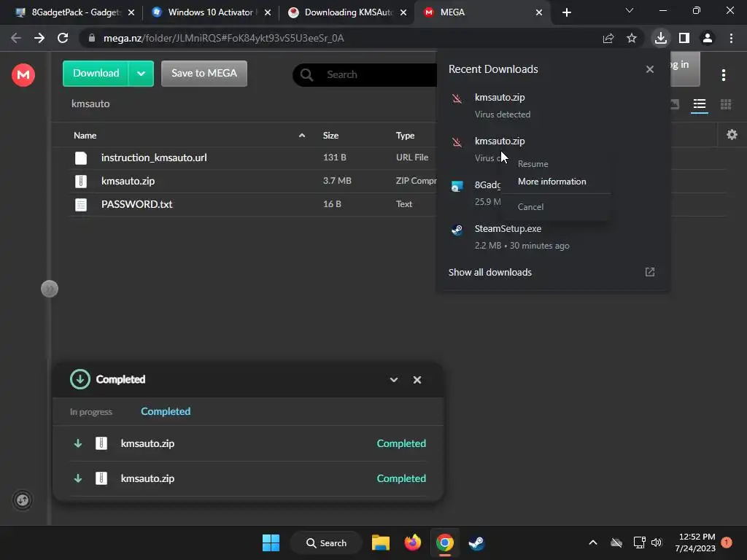Viewport: 747px width, 560px height.
Task: Open Chrome profile icon
Action: [x=707, y=38]
